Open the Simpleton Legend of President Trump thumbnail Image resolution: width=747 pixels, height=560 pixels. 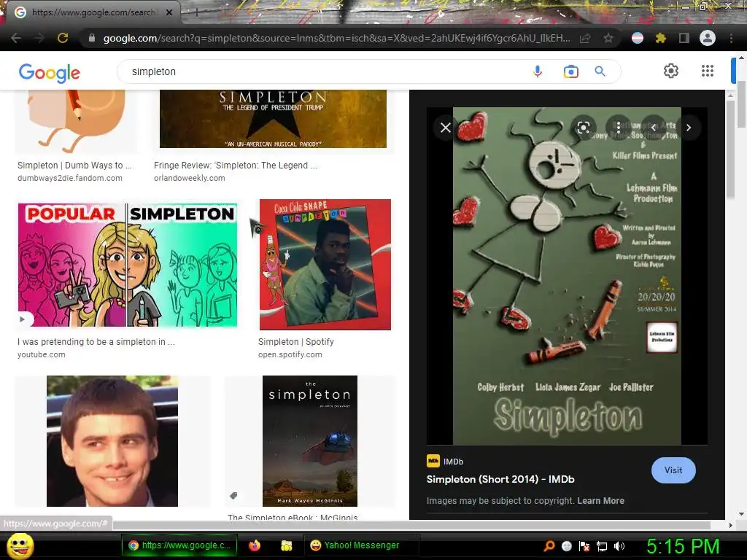(x=273, y=119)
